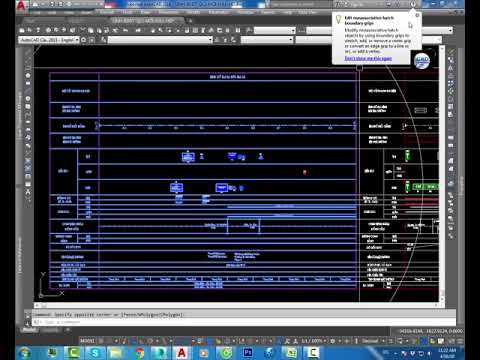This screenshot has width=480, height=360.
Task: Click the AutoCAD taskbar icon
Action: click(182, 352)
